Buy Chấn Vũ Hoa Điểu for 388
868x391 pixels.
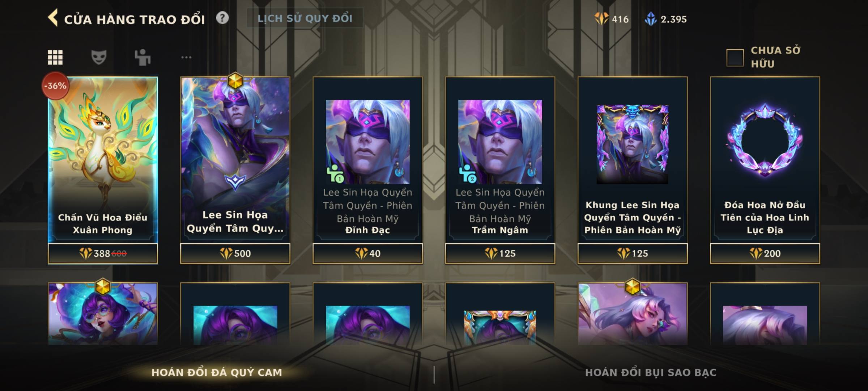pos(103,253)
